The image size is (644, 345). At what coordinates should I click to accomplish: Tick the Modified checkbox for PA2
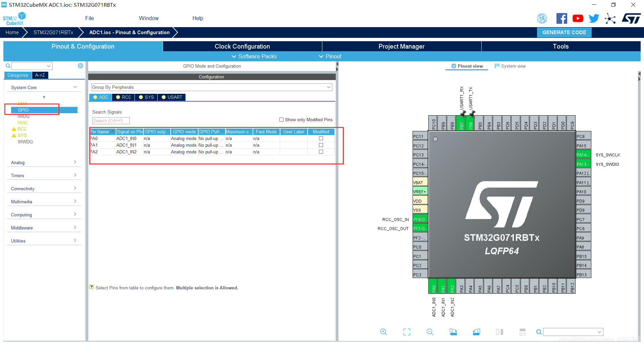coord(321,152)
